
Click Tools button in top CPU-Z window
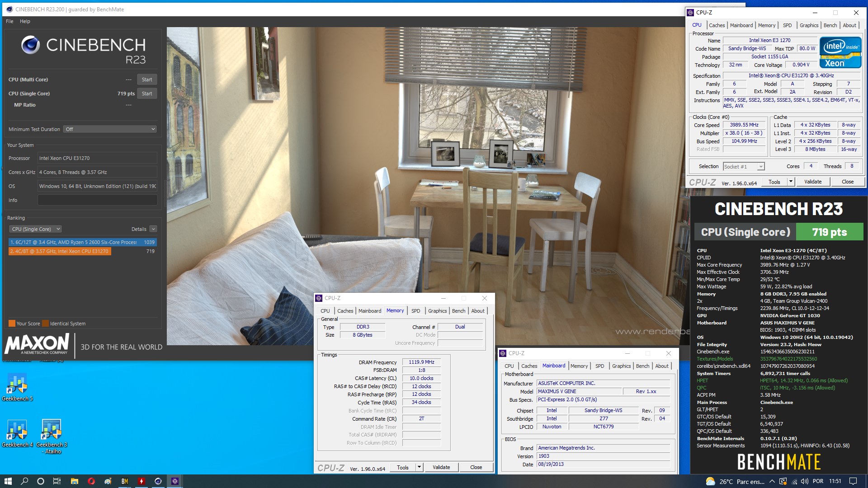click(x=774, y=182)
